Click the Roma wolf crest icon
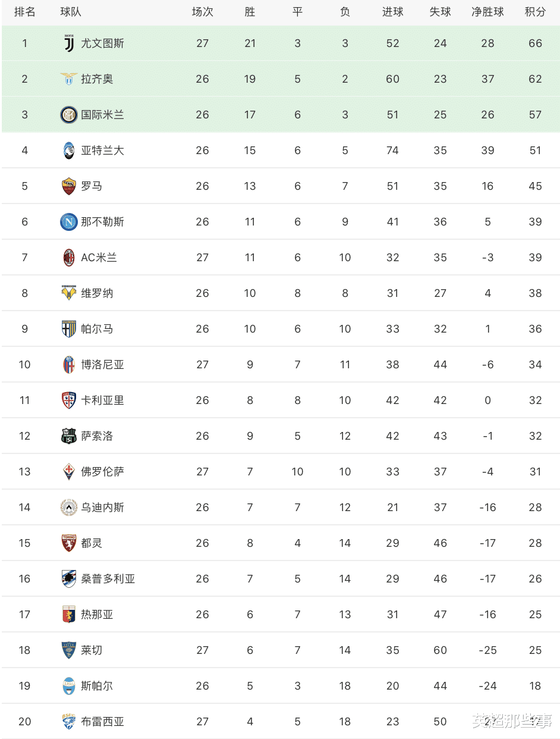 69,186
